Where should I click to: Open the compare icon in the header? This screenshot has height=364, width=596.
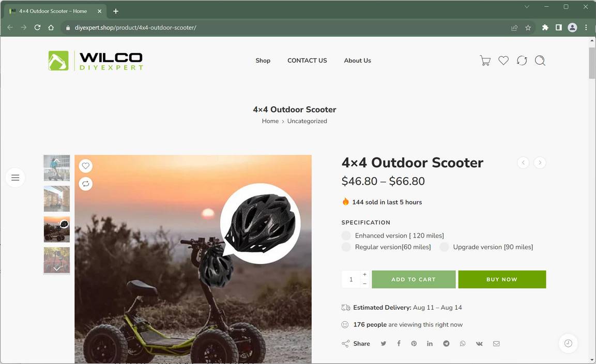pos(522,60)
